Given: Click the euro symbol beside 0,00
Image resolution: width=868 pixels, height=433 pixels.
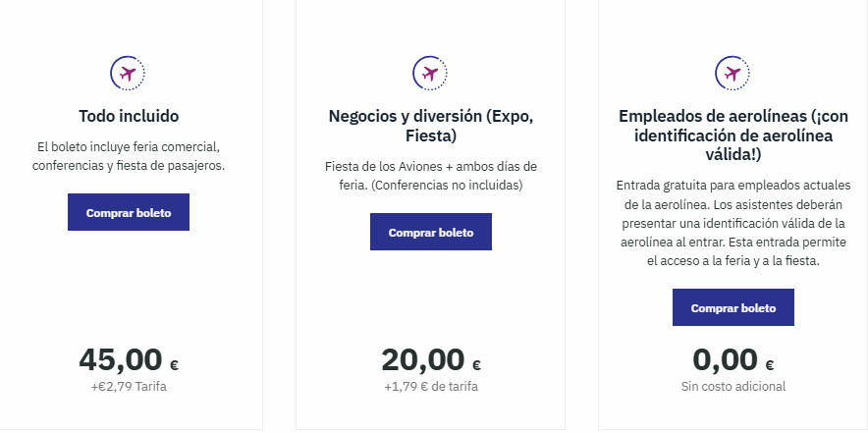Looking at the screenshot, I should (770, 365).
